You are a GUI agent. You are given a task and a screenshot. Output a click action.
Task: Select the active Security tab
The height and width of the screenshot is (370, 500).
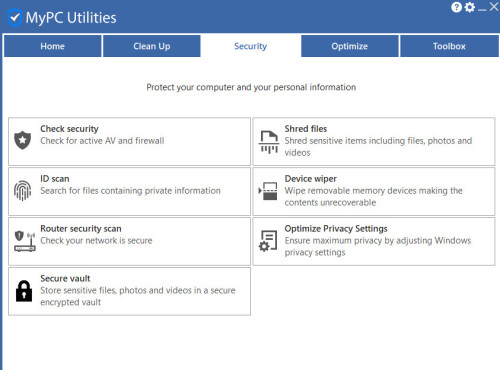click(x=251, y=46)
